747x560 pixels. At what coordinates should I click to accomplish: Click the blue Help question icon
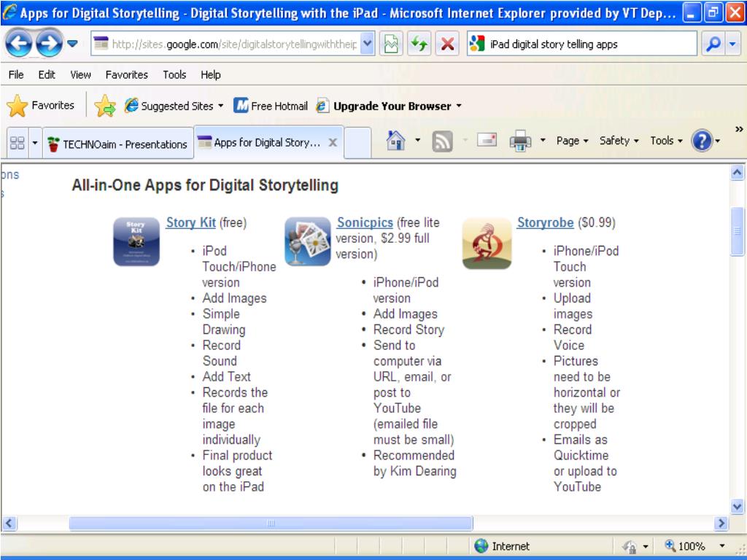702,141
